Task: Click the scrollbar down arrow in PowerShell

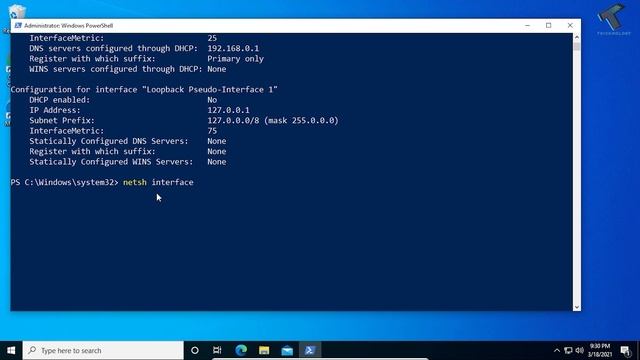Action: coord(577,307)
